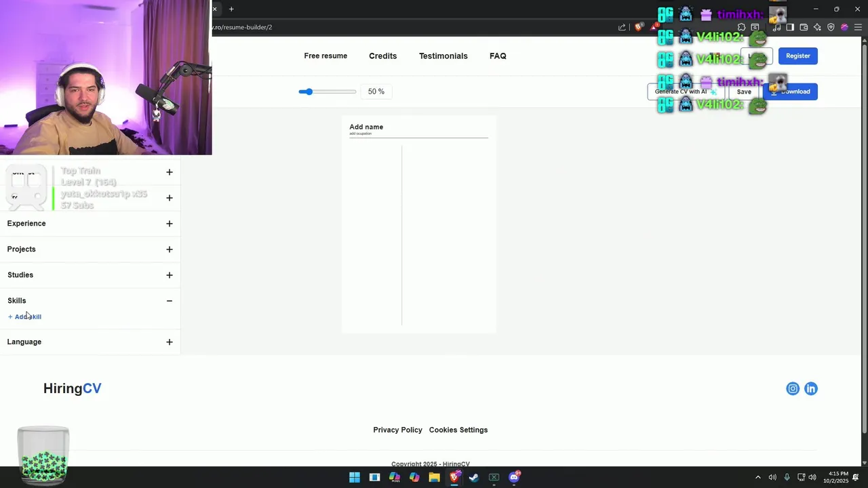This screenshot has width=868, height=488.
Task: Open the Brave Wallet icon
Action: click(804, 27)
